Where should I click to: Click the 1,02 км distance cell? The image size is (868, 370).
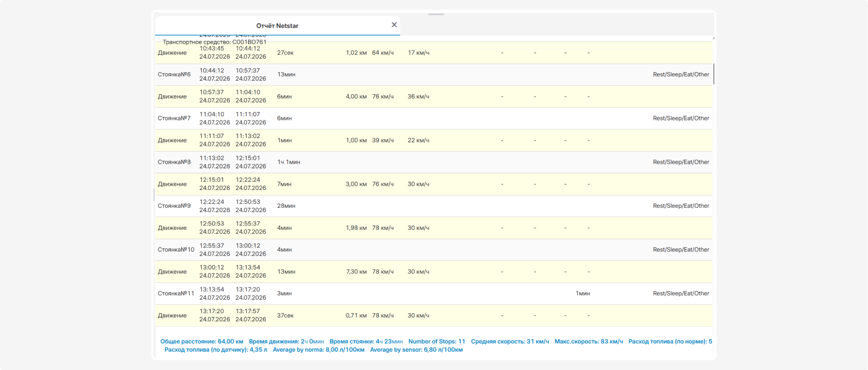tap(356, 53)
